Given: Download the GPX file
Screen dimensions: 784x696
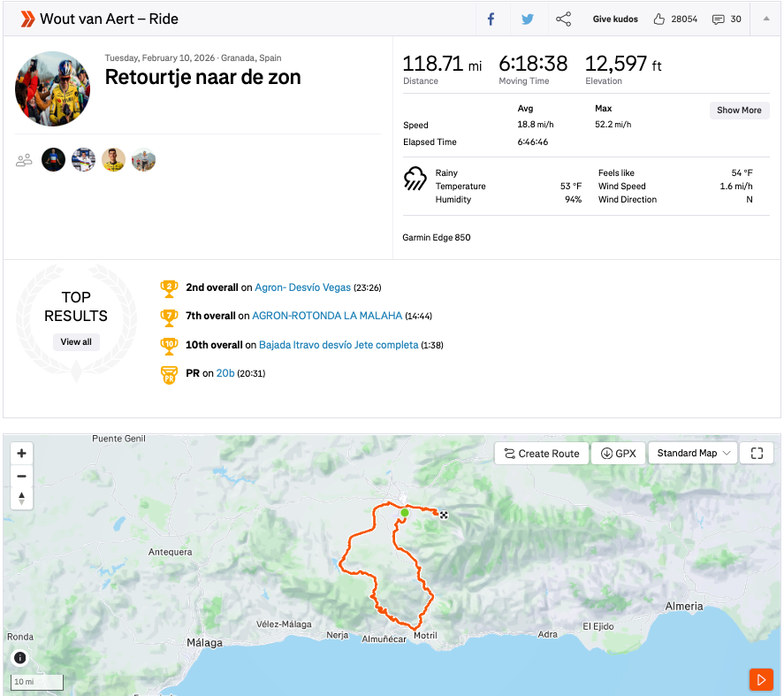Looking at the screenshot, I should [618, 454].
